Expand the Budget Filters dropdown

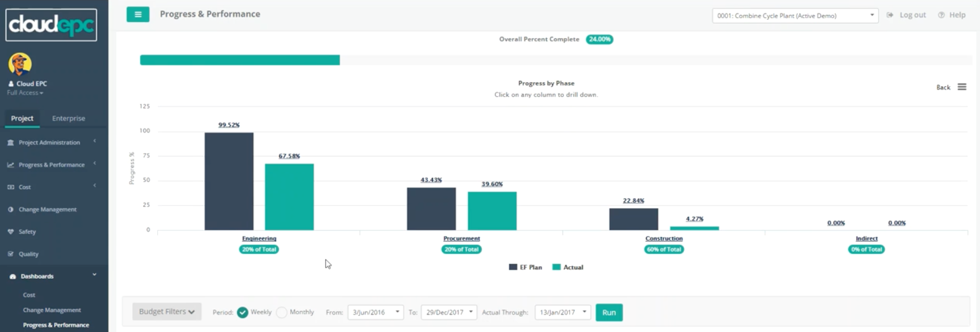click(x=167, y=312)
